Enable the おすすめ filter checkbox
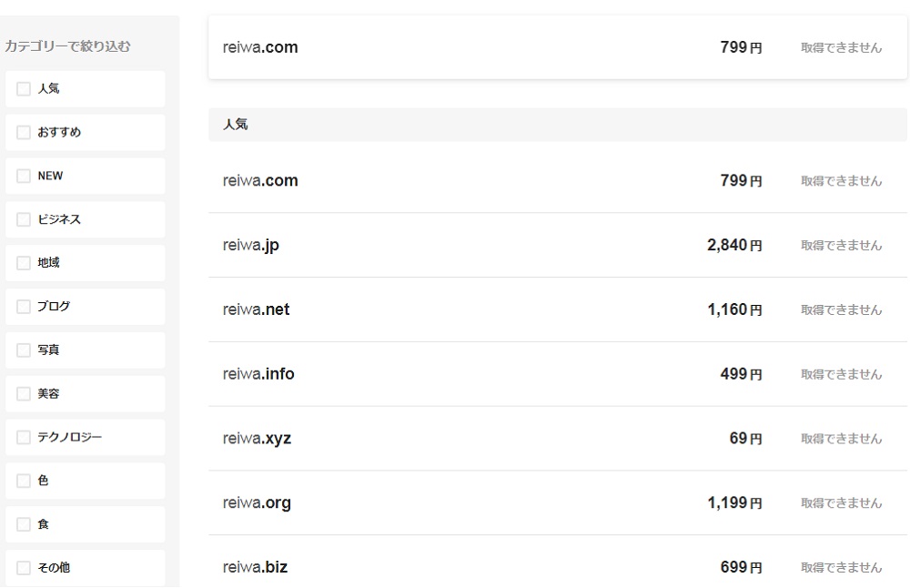 pyautogui.click(x=24, y=133)
